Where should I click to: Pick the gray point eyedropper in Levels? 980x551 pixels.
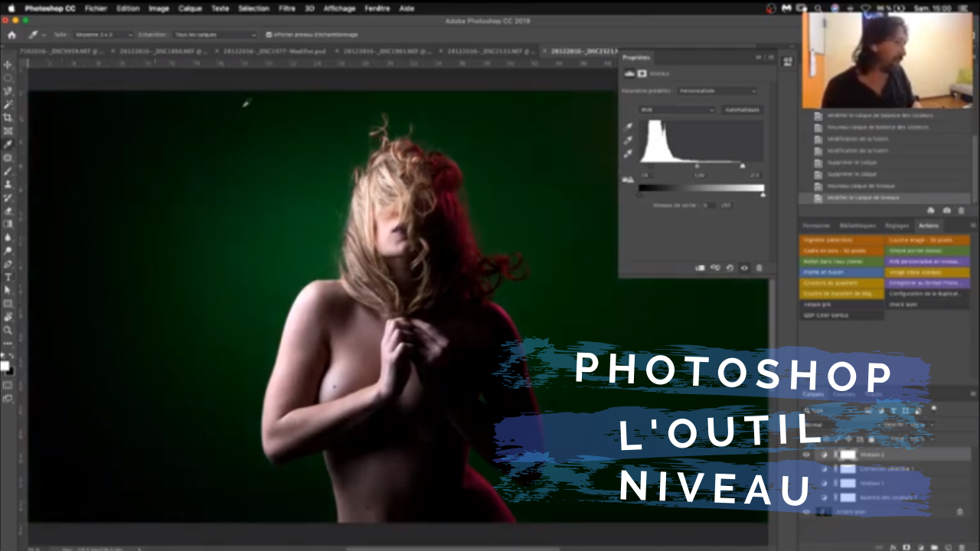(629, 140)
